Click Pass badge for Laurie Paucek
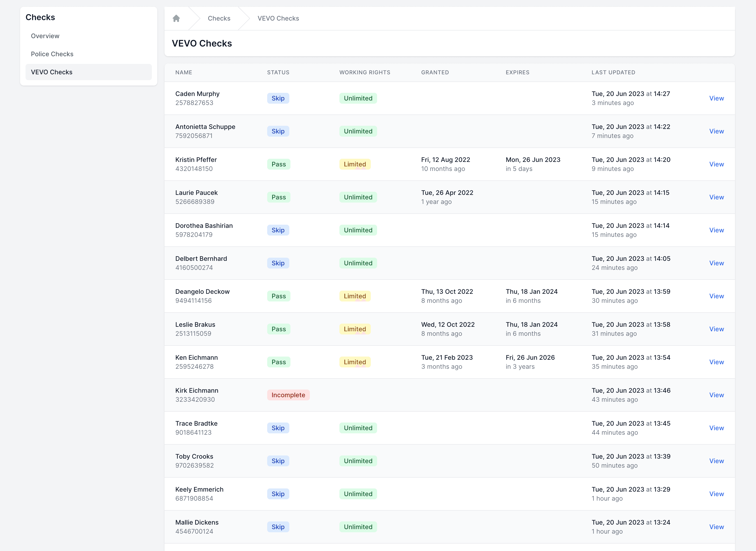This screenshot has height=551, width=756. coord(278,197)
